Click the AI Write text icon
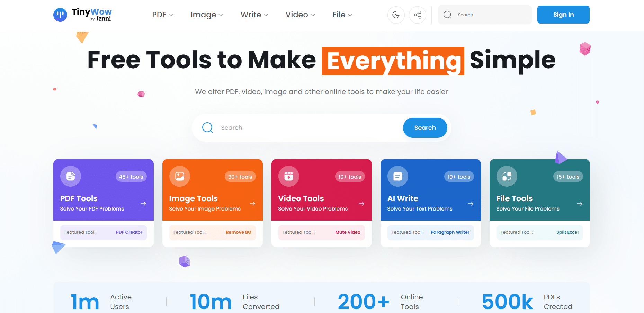This screenshot has width=644, height=313. tap(398, 176)
